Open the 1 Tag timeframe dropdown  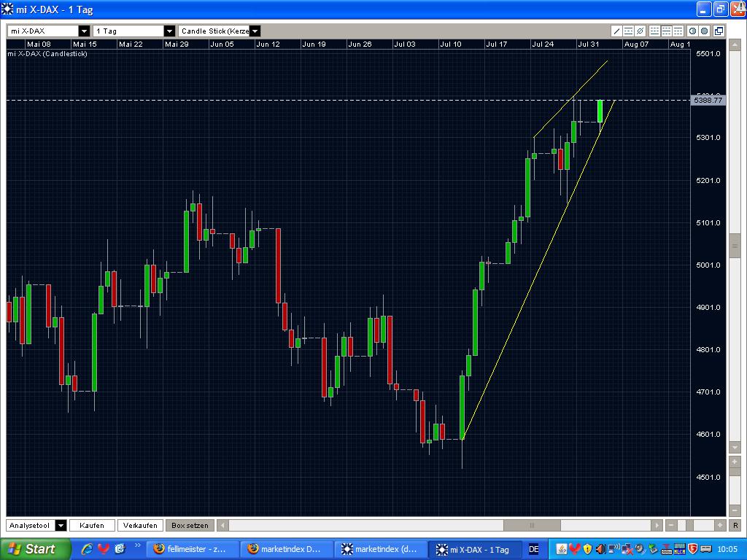point(169,31)
